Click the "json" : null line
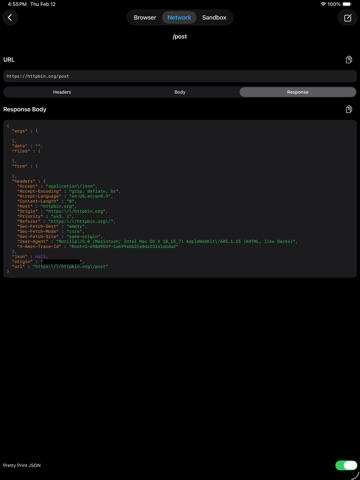360x480 pixels. tap(30, 256)
